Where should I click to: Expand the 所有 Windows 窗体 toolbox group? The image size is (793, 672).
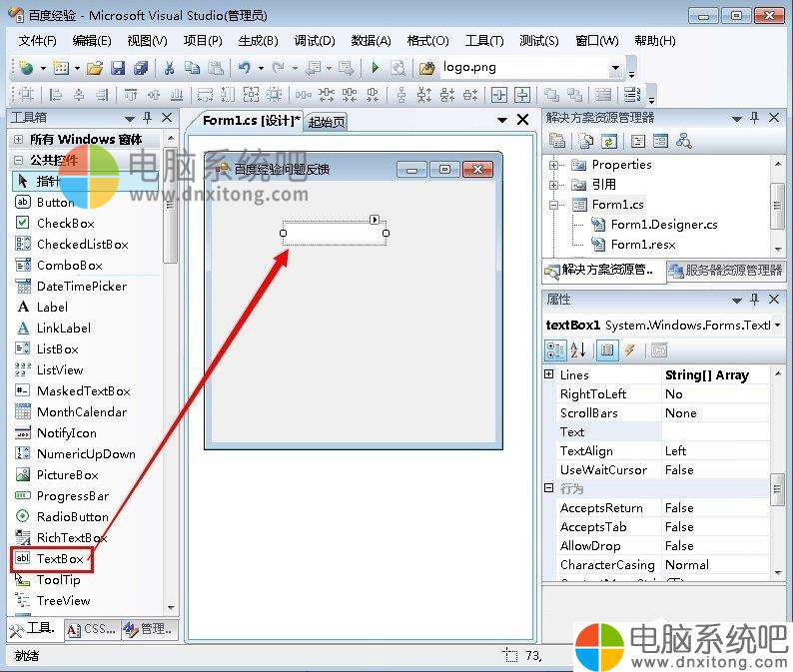click(18, 139)
